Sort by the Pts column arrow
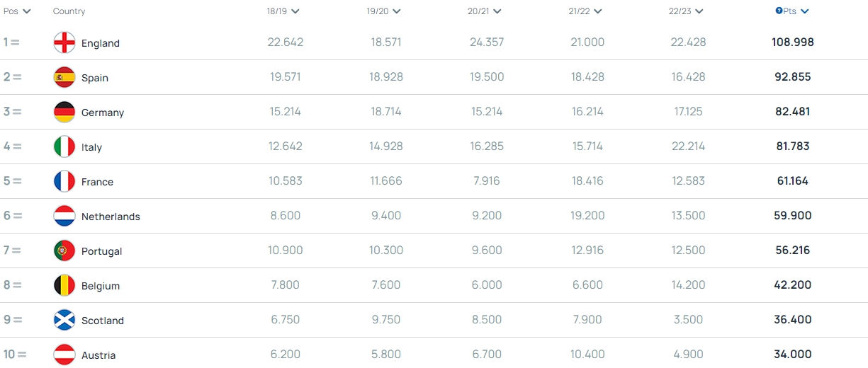Viewport: 868px width, 368px height. 805,11
